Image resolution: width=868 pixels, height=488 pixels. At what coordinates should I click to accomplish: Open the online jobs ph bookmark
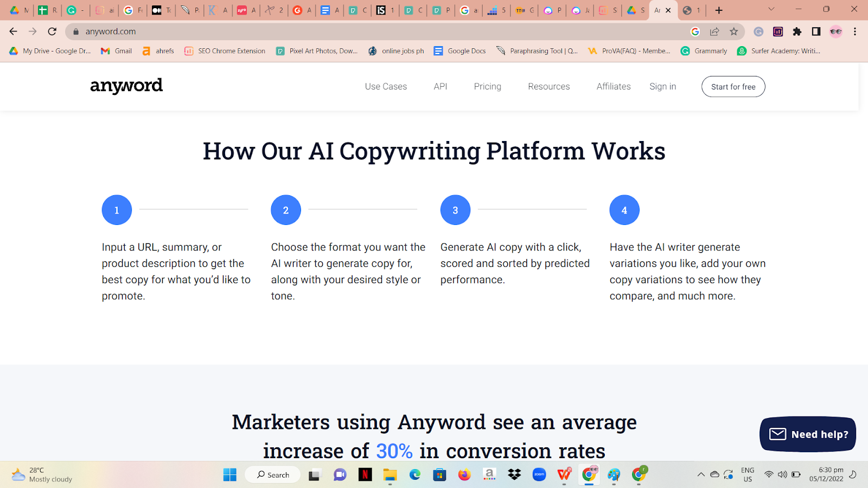[x=396, y=51]
